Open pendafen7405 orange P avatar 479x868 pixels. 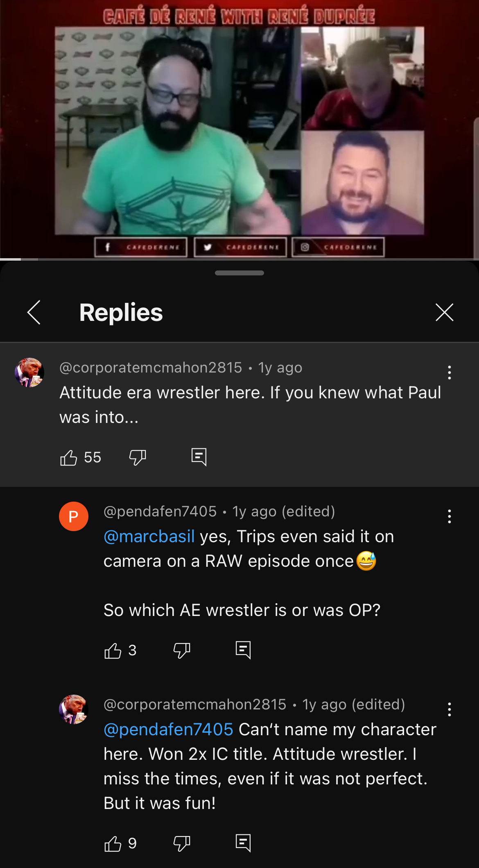74,516
